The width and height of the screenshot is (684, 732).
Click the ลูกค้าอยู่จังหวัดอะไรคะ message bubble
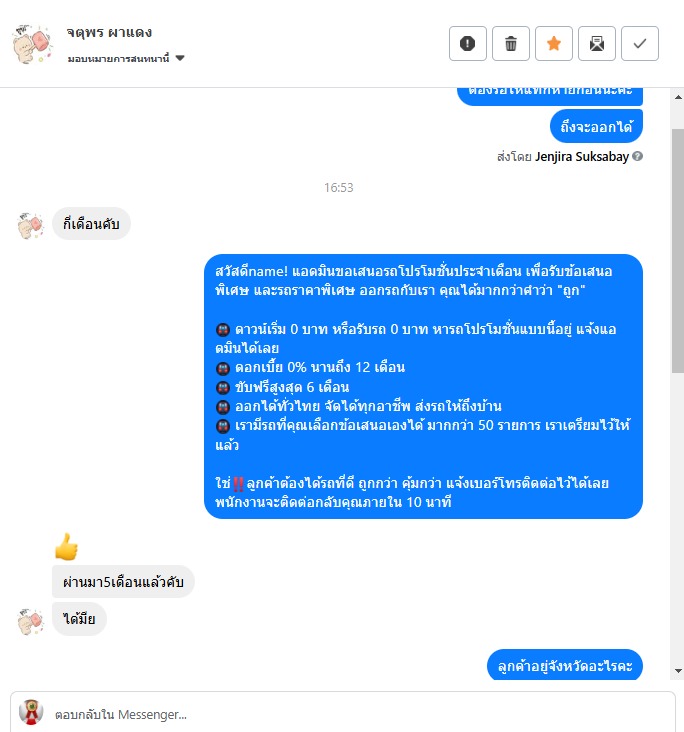(x=564, y=665)
